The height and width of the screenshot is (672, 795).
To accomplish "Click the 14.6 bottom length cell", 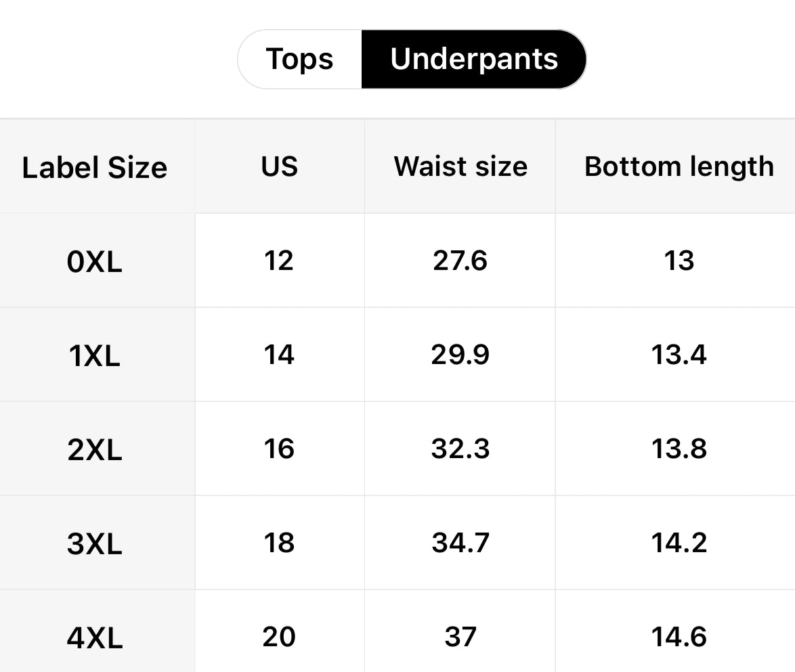I will 679,637.
